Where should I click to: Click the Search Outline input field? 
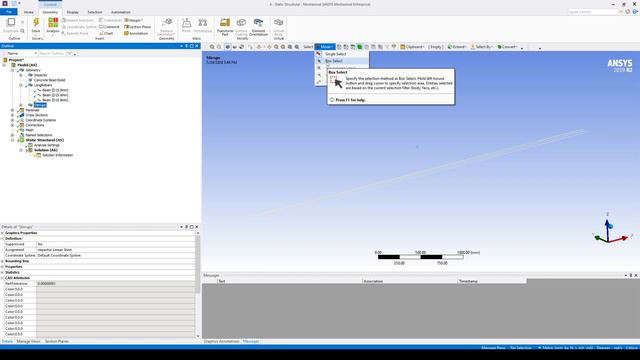[x=52, y=53]
